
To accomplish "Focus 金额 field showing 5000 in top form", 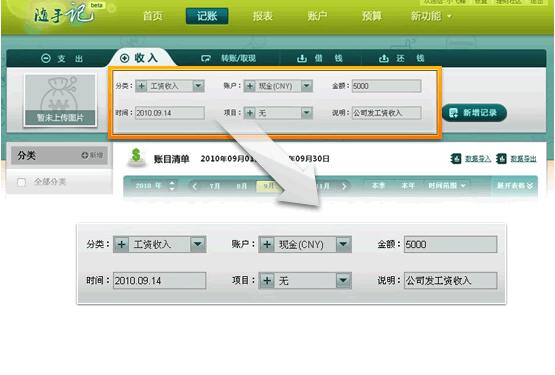I will [387, 86].
